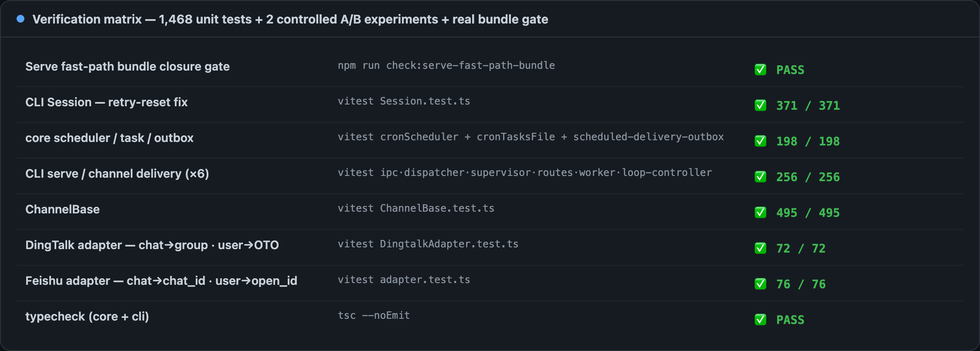Click green checkmark next to 72 / 72
Image resolution: width=980 pixels, height=351 pixels.
760,248
